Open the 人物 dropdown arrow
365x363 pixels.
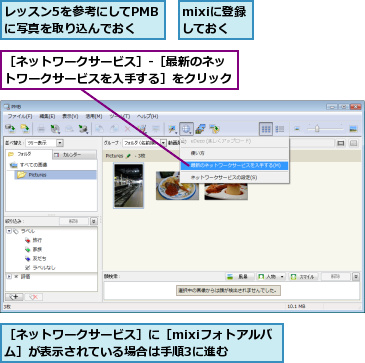pos(282,277)
